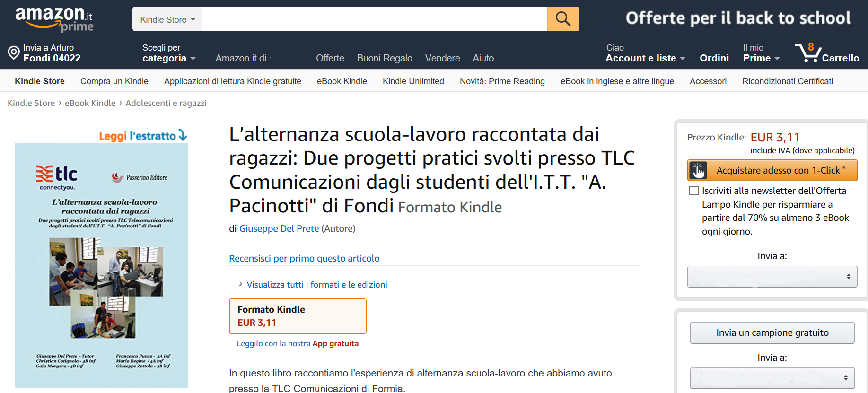Expand Visualizza tutti i formati e le edizioni
868x393 pixels.
[316, 285]
